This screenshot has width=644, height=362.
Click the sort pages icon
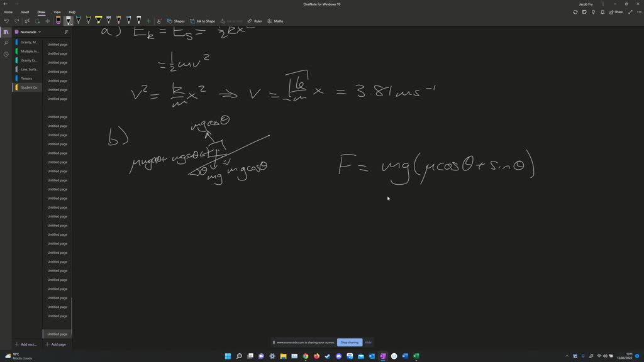point(66,32)
